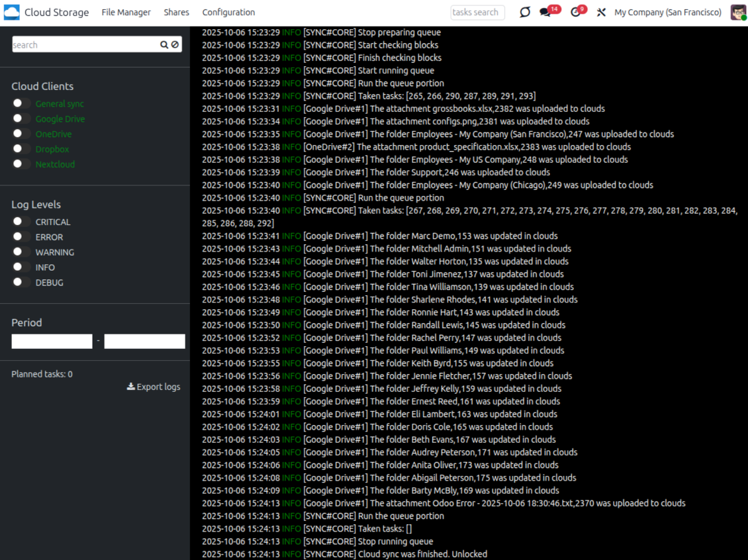Open the File Manager menu
The image size is (748, 560).
click(x=126, y=13)
